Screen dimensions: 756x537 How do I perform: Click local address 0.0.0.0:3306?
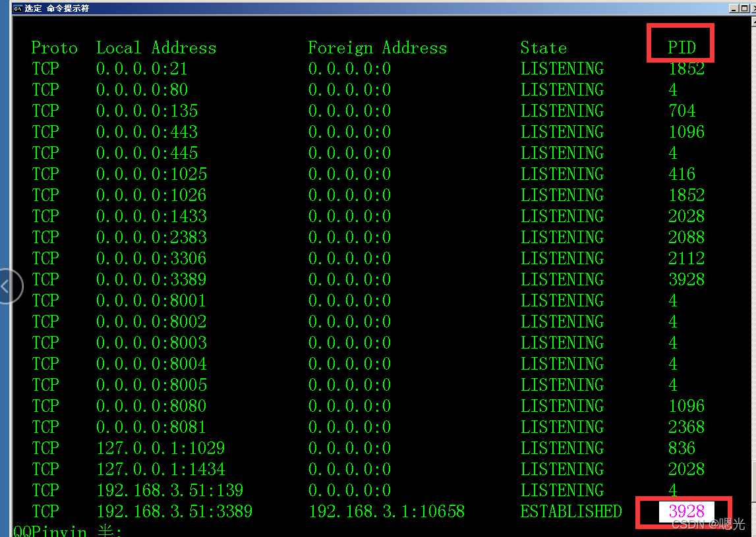[x=152, y=258]
